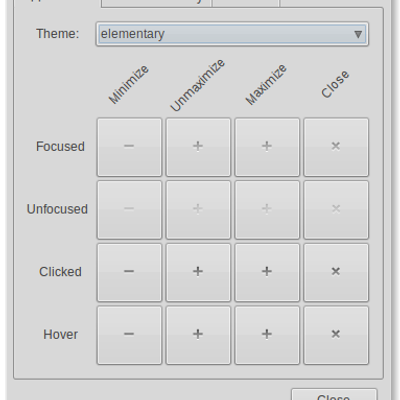This screenshot has width=400, height=400.
Task: Select the Hover-state Close x icon
Action: coord(336,335)
